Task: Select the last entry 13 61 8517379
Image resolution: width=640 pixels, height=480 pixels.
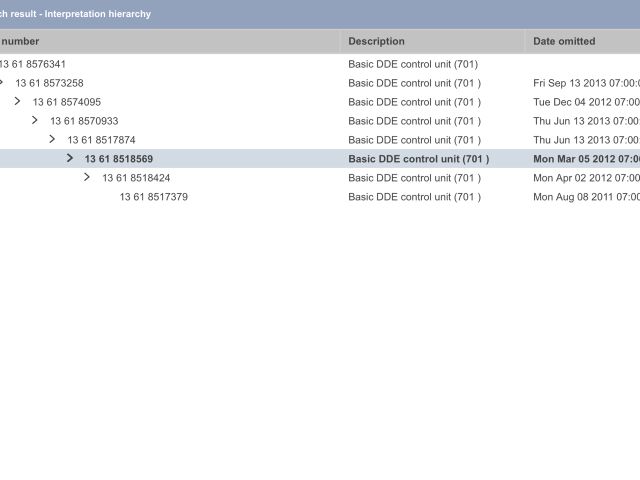Action: (x=153, y=197)
